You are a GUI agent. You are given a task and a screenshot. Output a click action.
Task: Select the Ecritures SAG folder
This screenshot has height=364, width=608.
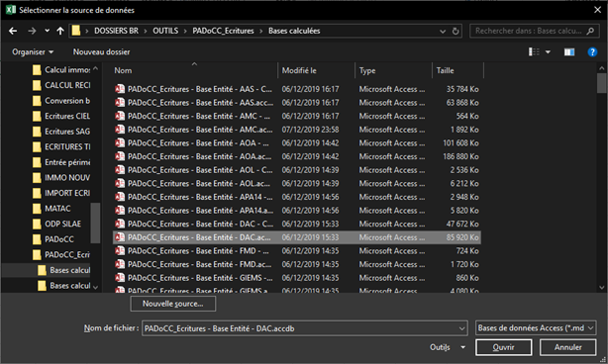61,132
